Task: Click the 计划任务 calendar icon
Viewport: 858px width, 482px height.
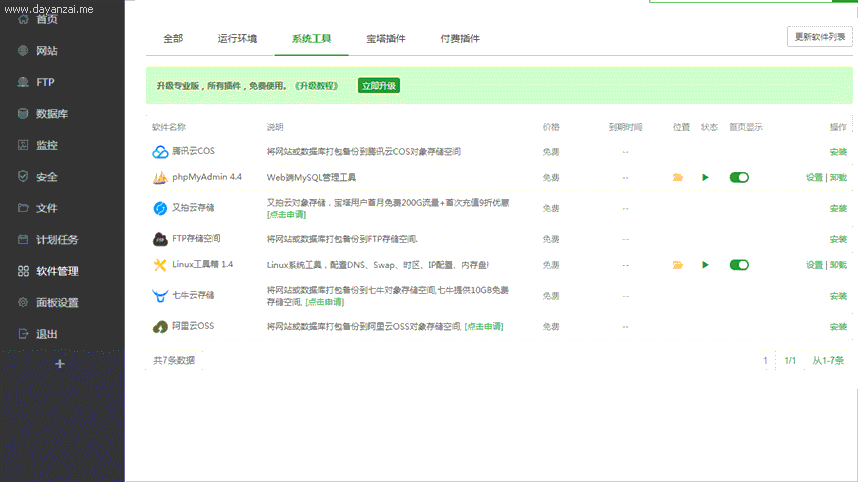Action: [23, 240]
